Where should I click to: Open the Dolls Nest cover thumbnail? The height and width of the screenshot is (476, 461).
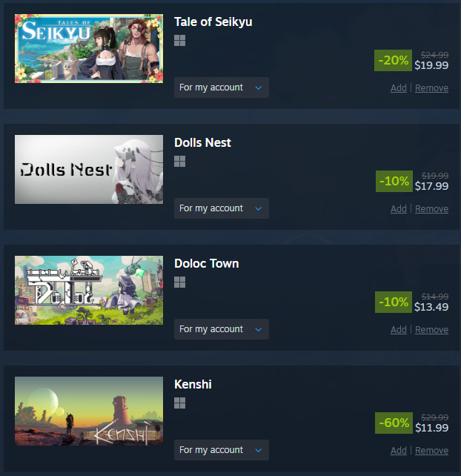click(89, 169)
